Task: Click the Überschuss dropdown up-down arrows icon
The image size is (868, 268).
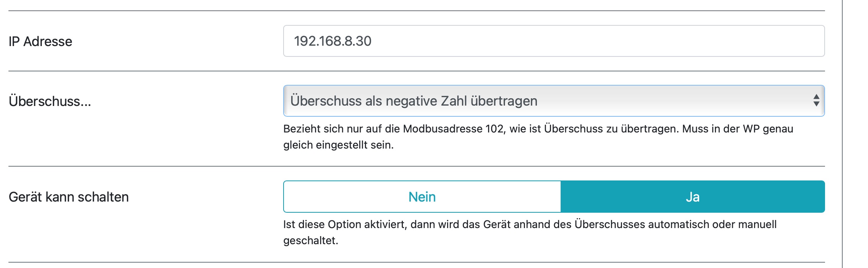Action: [x=816, y=101]
